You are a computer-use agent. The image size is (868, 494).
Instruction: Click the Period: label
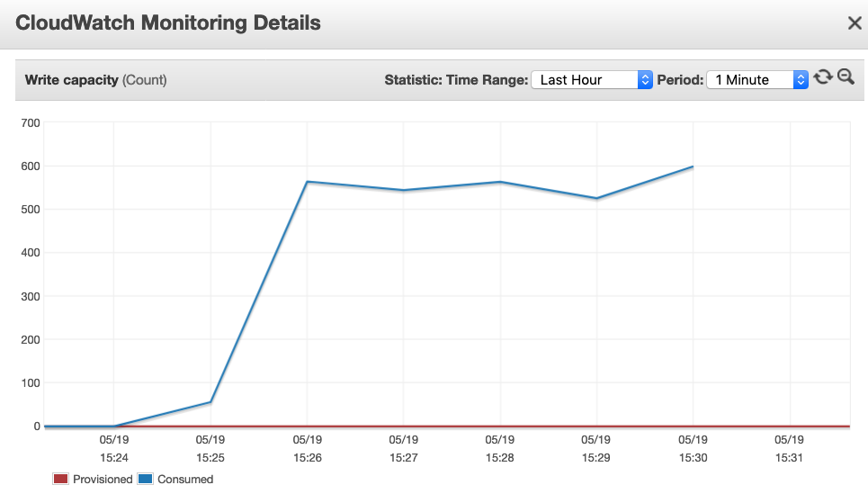click(x=680, y=80)
